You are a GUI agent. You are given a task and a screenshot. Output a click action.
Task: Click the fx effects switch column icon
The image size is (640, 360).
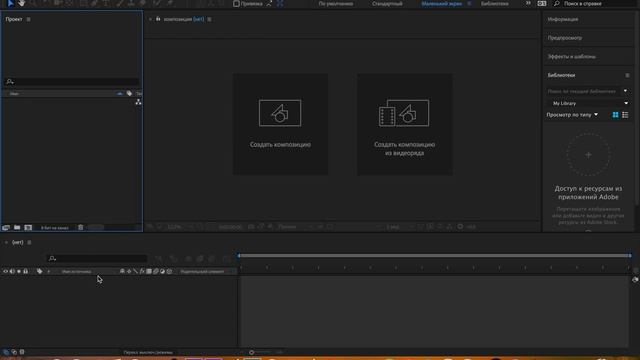point(142,271)
